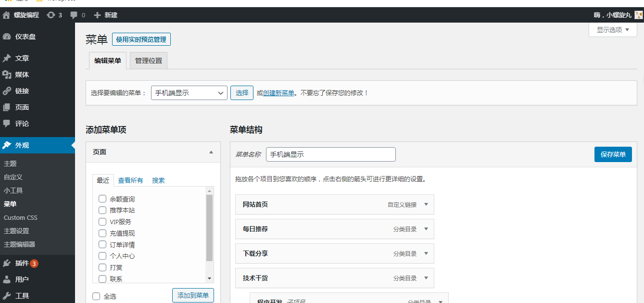
Task: Click the site home icon in admin bar
Action: click(x=6, y=15)
